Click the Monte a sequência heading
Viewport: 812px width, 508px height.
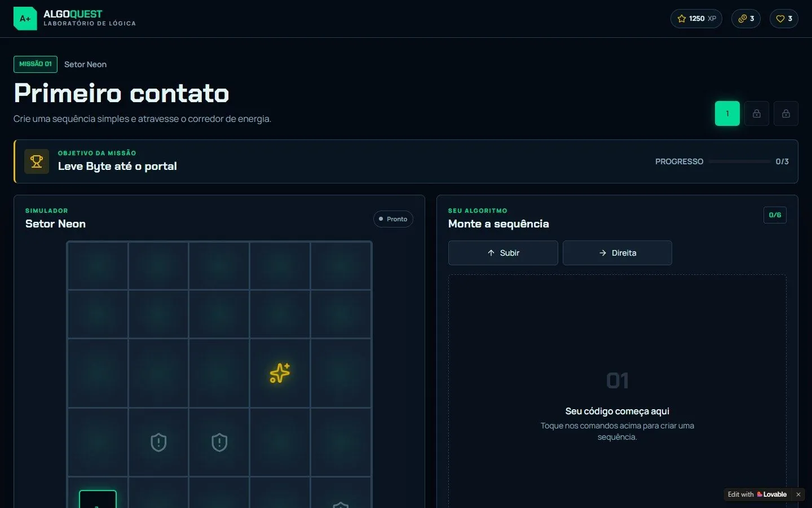[498, 224]
